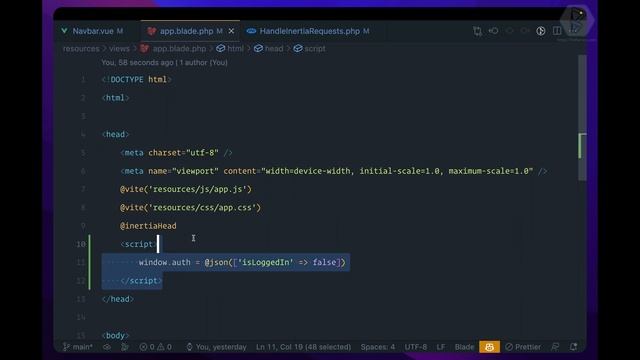This screenshot has height=360, width=640.
Task: Click the Ln 11, Col 19 position indicator
Action: pyautogui.click(x=303, y=347)
